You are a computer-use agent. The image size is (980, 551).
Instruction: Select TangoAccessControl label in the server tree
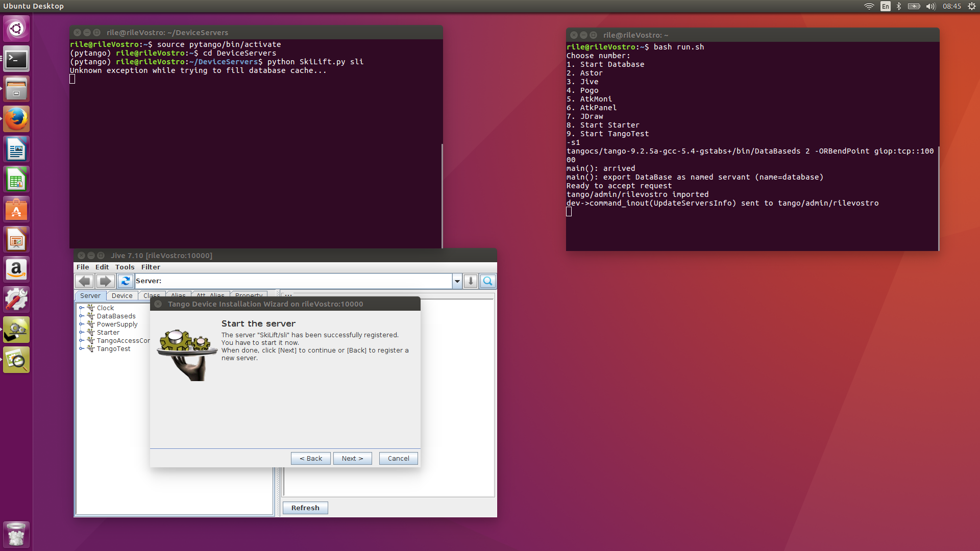coord(123,341)
